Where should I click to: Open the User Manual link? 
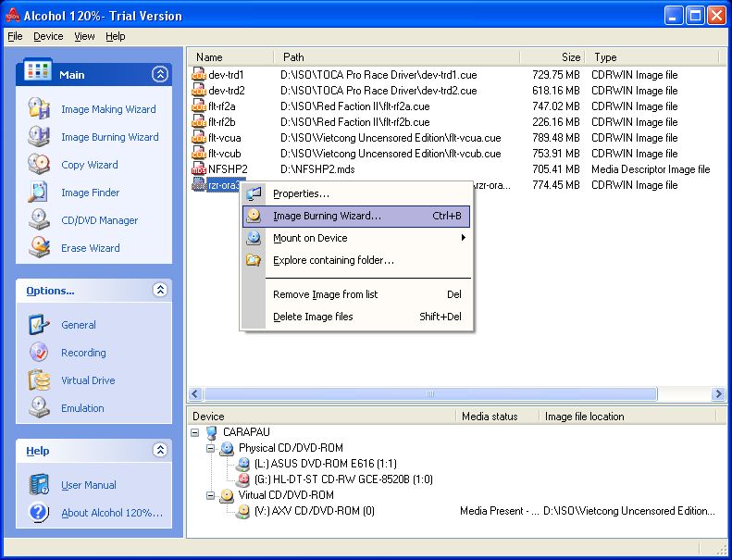pyautogui.click(x=89, y=485)
